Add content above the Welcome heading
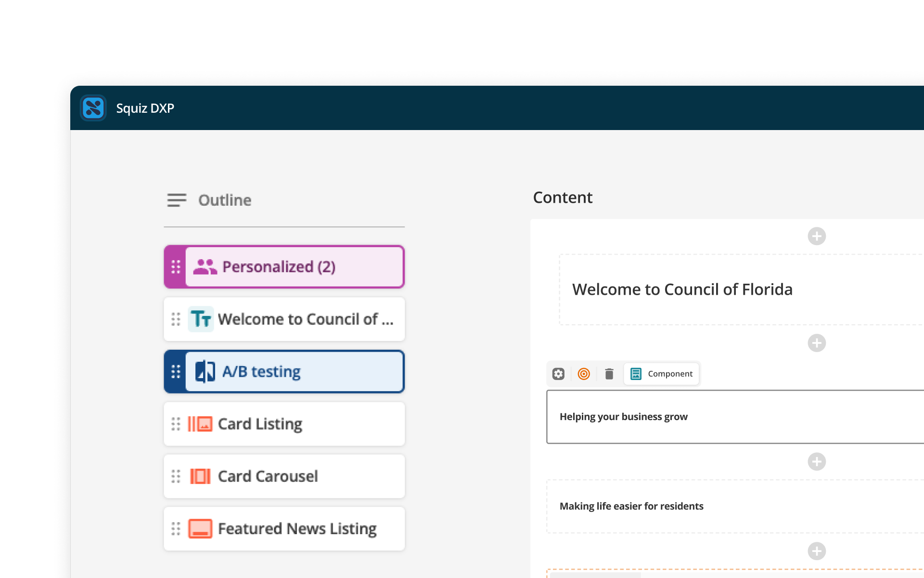 click(817, 236)
